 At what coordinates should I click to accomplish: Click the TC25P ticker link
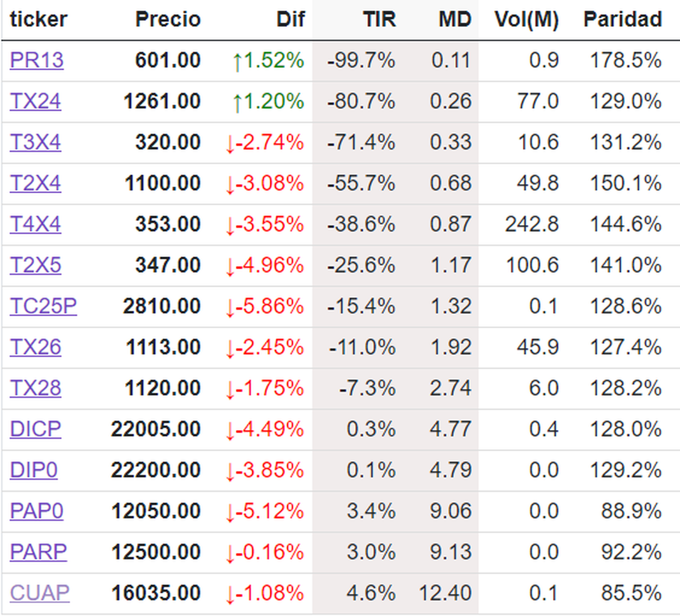tap(44, 307)
